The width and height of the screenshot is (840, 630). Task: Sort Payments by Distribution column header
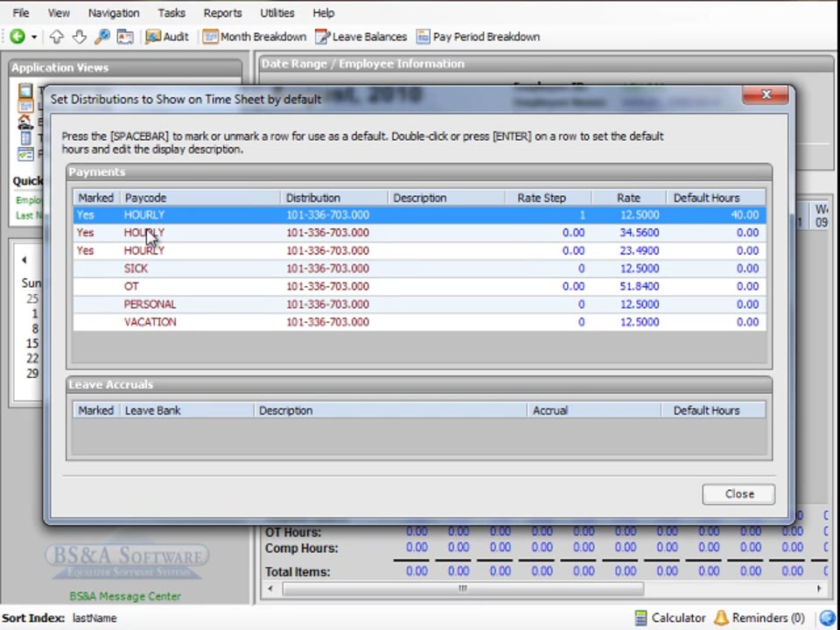click(x=333, y=198)
